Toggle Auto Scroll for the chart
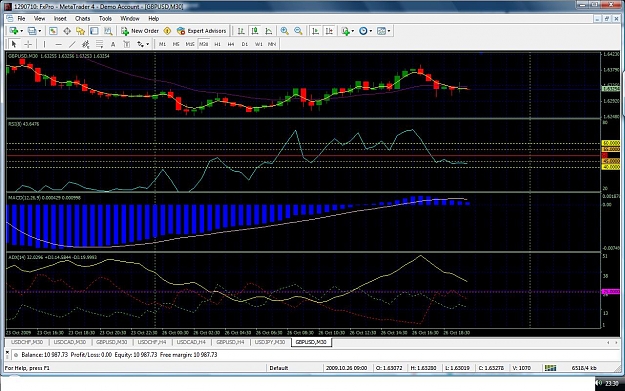Image resolution: width=625 pixels, height=391 pixels. click(315, 31)
